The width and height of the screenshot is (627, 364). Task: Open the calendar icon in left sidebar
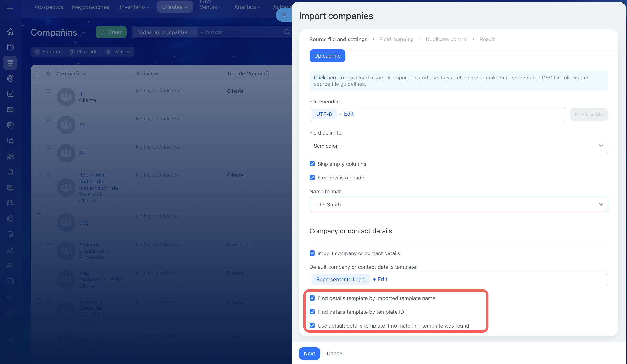pyautogui.click(x=10, y=203)
